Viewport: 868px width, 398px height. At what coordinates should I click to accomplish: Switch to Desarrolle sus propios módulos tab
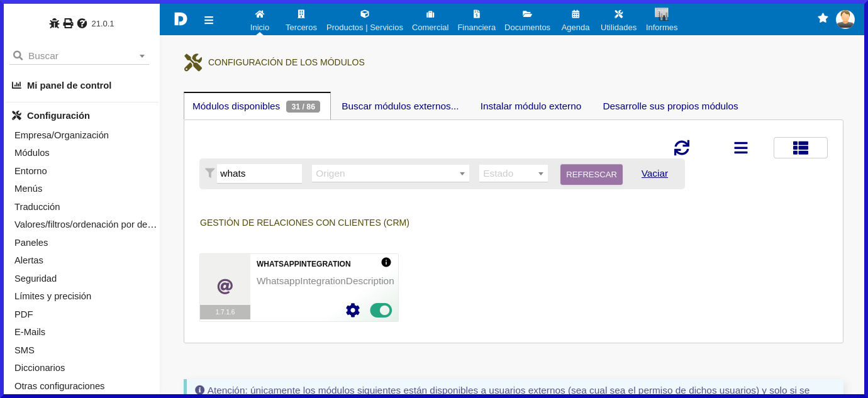tap(670, 106)
